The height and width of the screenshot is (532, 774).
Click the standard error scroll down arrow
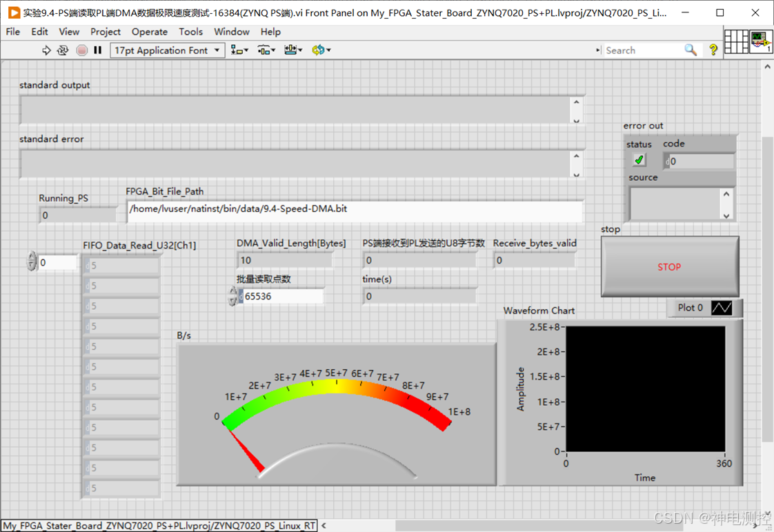[x=576, y=175]
